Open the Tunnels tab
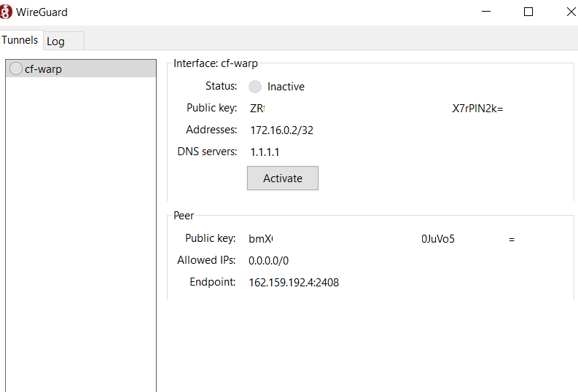This screenshot has height=392, width=578. [x=20, y=41]
